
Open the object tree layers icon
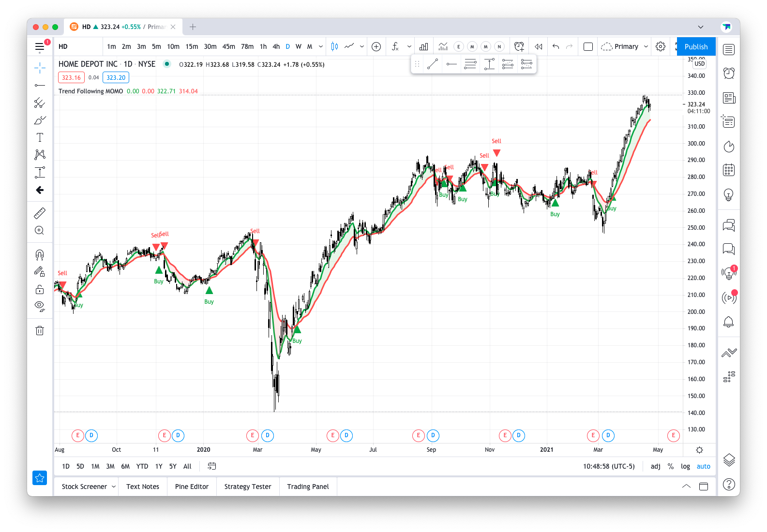tap(729, 460)
